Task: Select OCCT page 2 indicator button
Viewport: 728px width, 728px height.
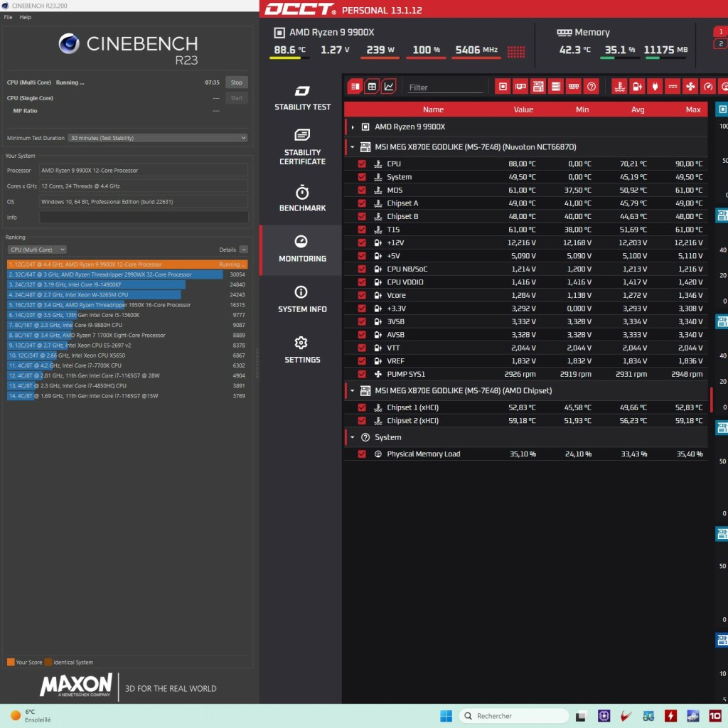Action: coord(721,43)
